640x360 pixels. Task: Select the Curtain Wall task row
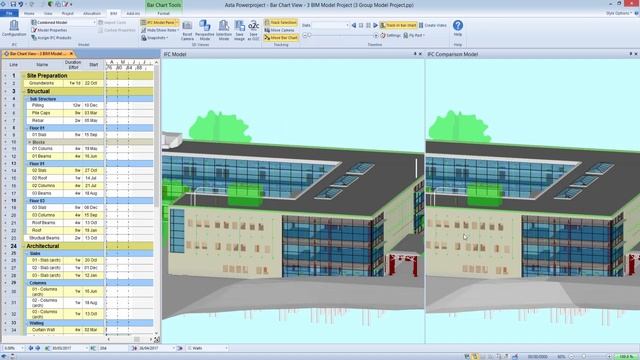[64, 330]
